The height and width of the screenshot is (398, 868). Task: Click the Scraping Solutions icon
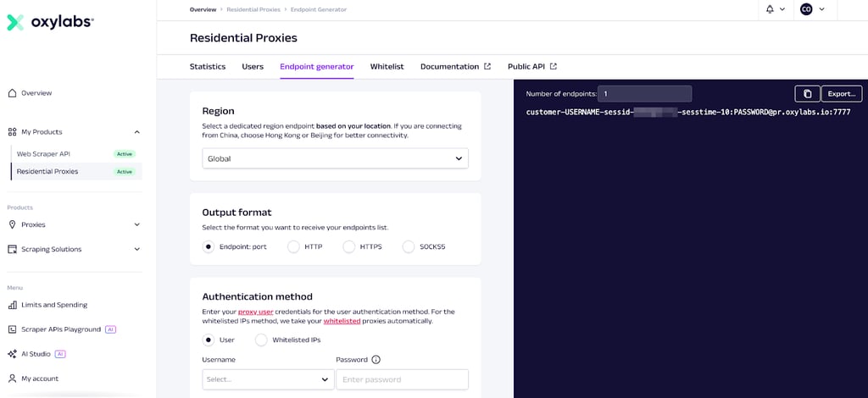pos(12,249)
